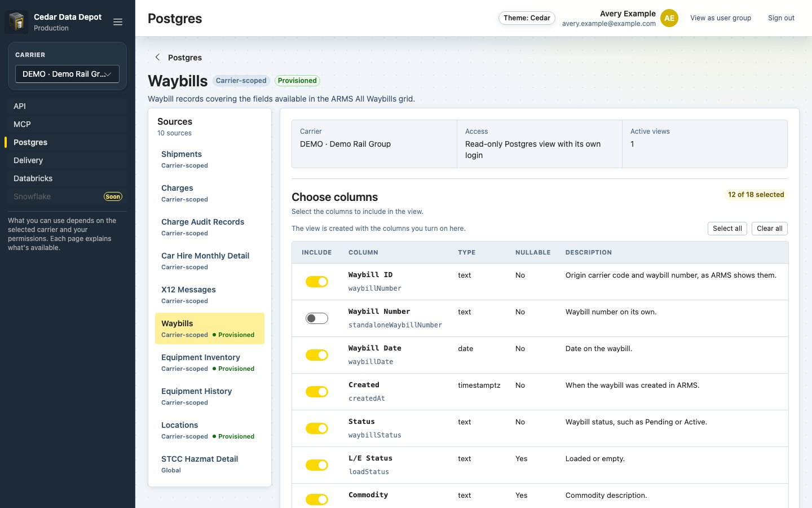
Task: Go to the MCP sidebar item
Action: pos(68,124)
